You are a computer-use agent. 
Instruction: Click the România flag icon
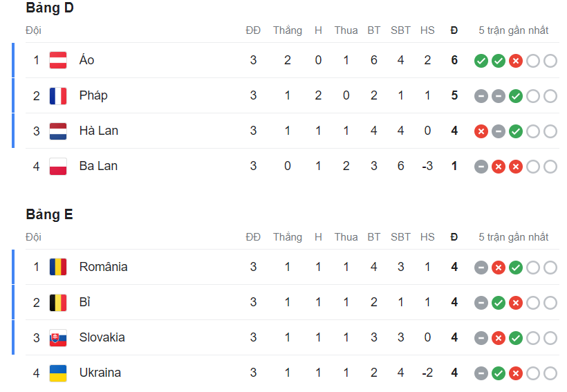pyautogui.click(x=58, y=267)
